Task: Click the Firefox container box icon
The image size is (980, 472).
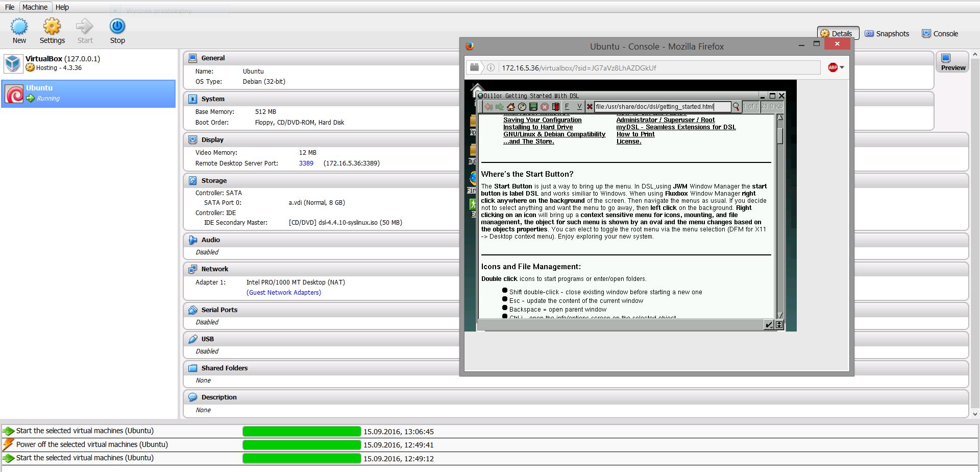Action: pos(475,67)
